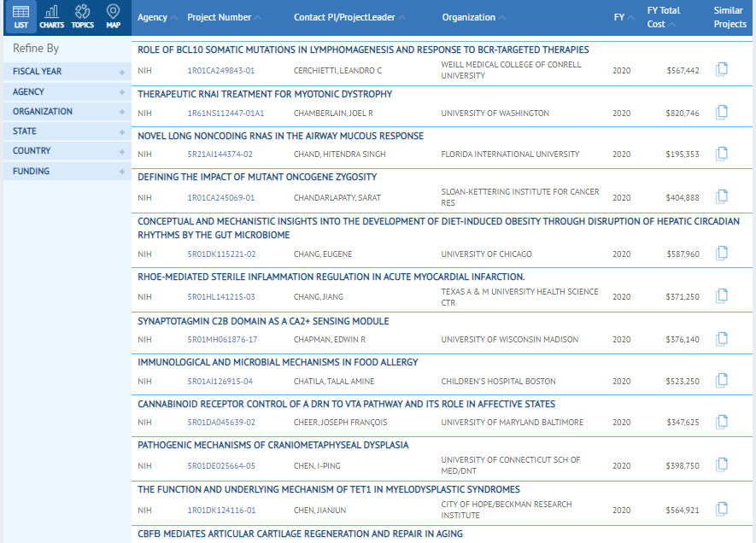Open project 1R01CA245069-01
The height and width of the screenshot is (543, 756).
tap(221, 197)
